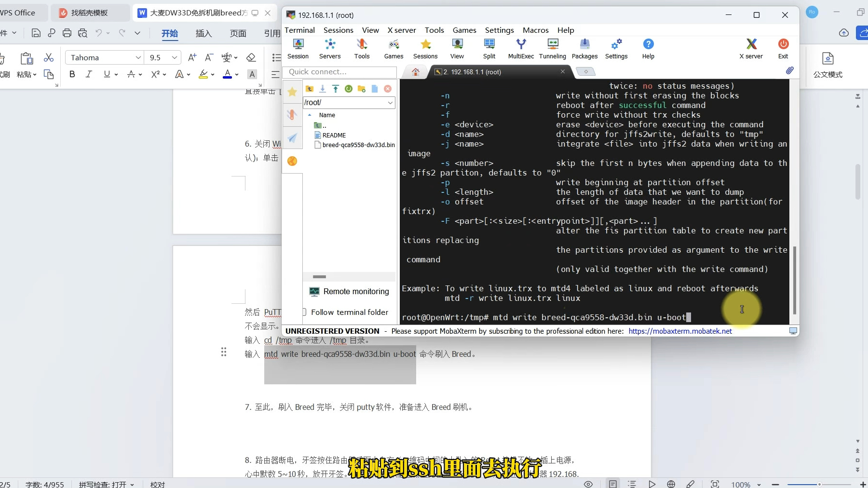Open MobaXterm Tools toolbar icon

pyautogui.click(x=362, y=49)
